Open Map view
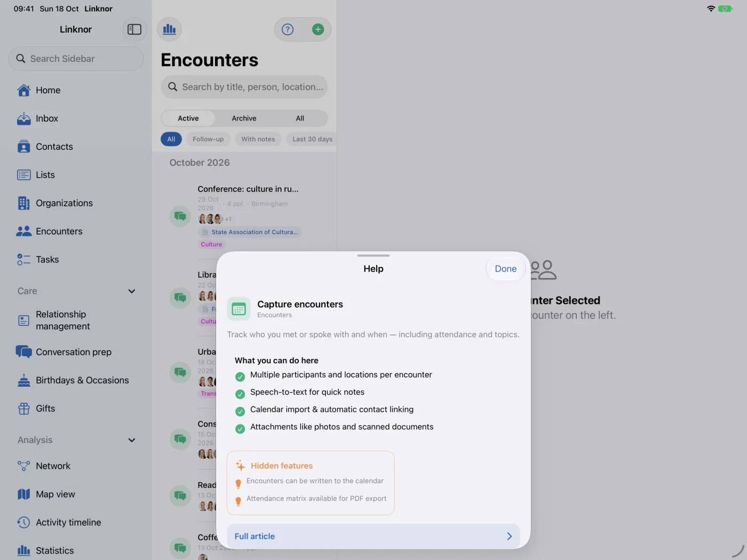 point(76,494)
